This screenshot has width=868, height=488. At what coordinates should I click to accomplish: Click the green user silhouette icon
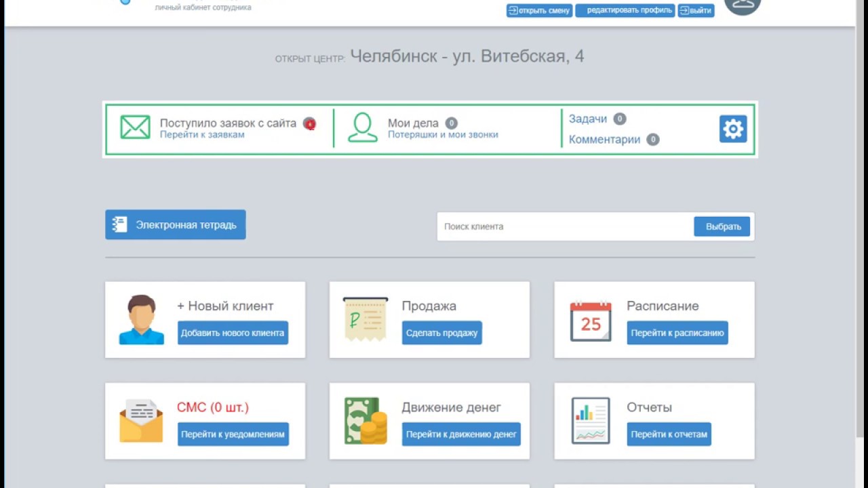363,127
